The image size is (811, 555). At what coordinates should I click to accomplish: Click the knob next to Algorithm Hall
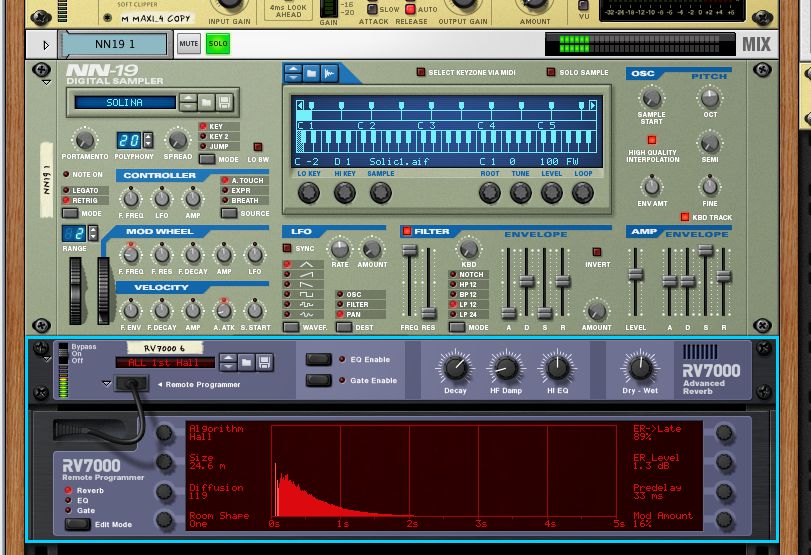pyautogui.click(x=164, y=433)
